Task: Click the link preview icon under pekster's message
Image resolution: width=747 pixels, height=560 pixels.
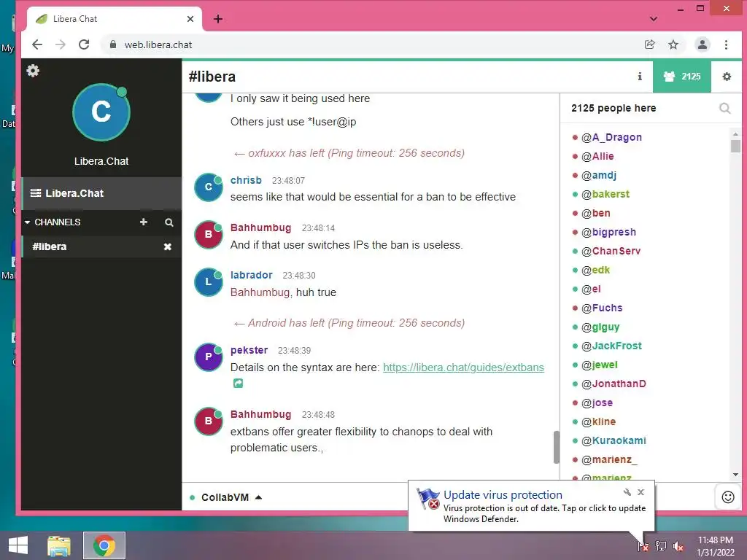Action: 238,383
